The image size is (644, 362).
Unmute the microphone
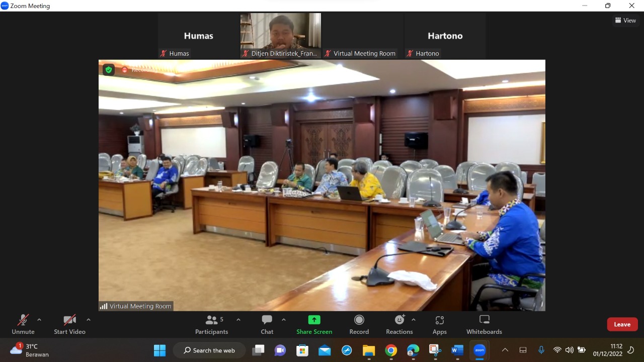click(x=23, y=324)
